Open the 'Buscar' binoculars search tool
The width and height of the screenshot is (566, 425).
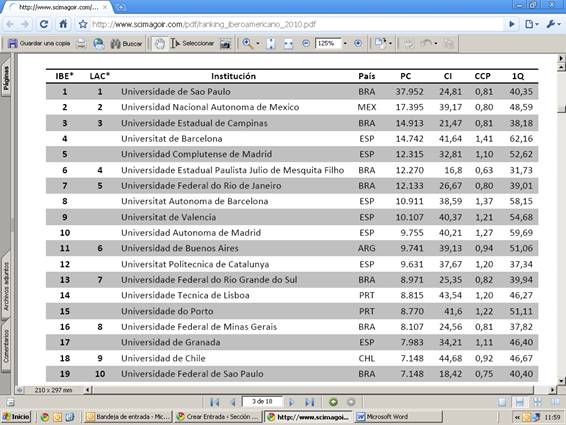pos(126,44)
